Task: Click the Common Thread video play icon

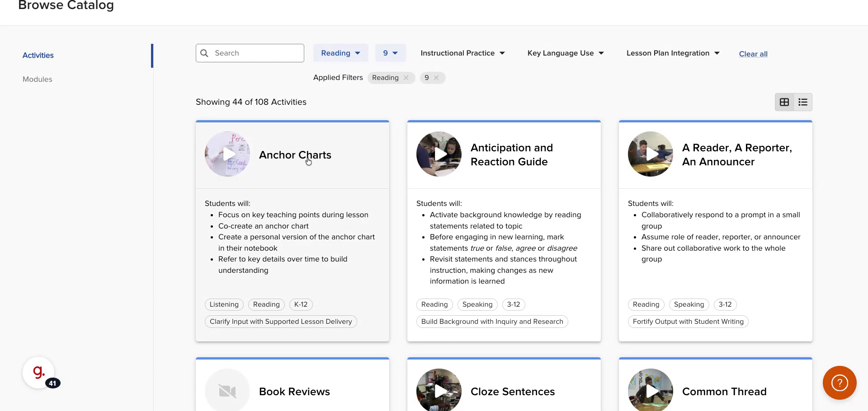Action: [x=651, y=391]
